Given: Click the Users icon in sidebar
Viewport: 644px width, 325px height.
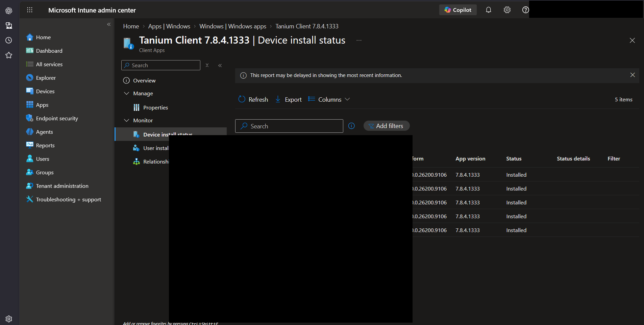Looking at the screenshot, I should pos(30,159).
